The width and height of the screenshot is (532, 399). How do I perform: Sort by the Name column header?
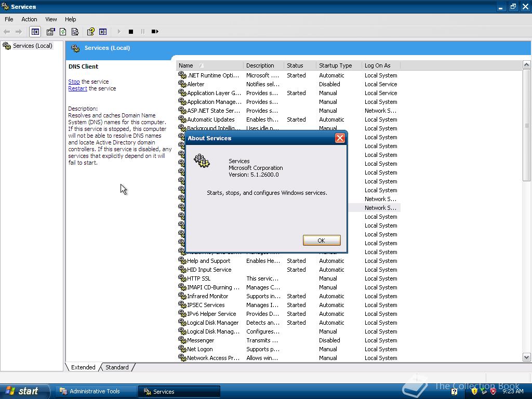(209, 65)
